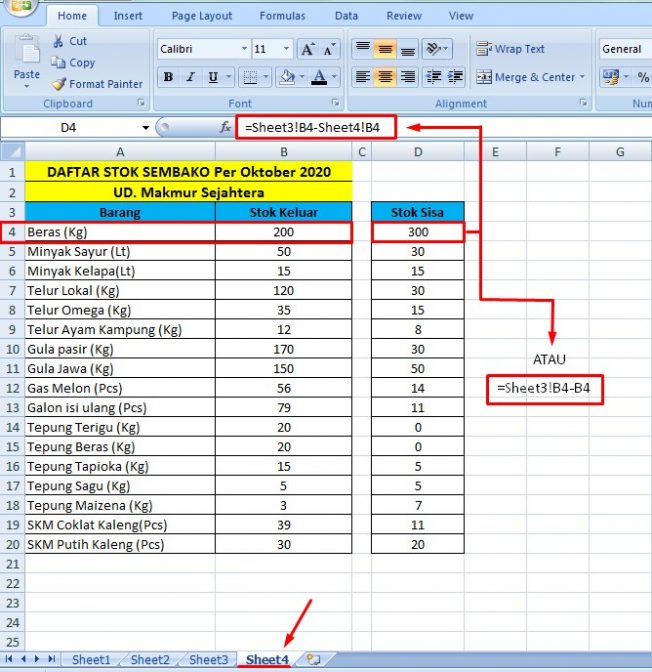Viewport: 652px width, 672px height.
Task: Toggle Italic formatting
Action: [191, 77]
